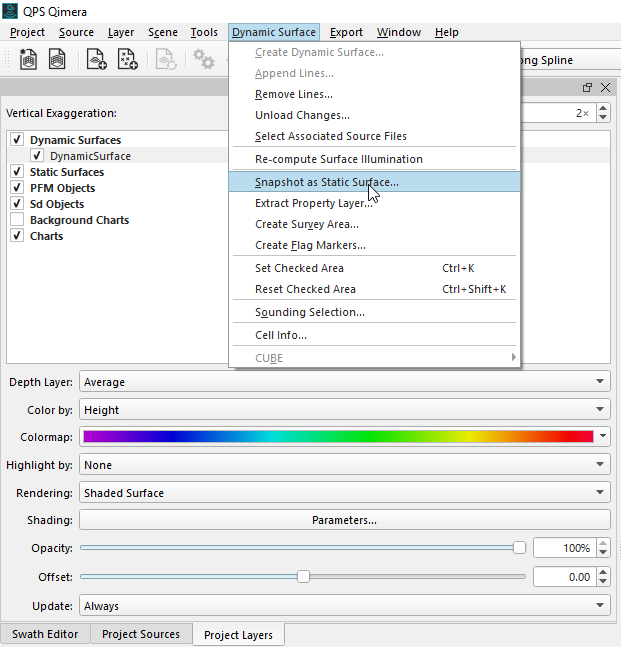621x647 pixels.
Task: Click the add point data file icon
Action: 128,61
